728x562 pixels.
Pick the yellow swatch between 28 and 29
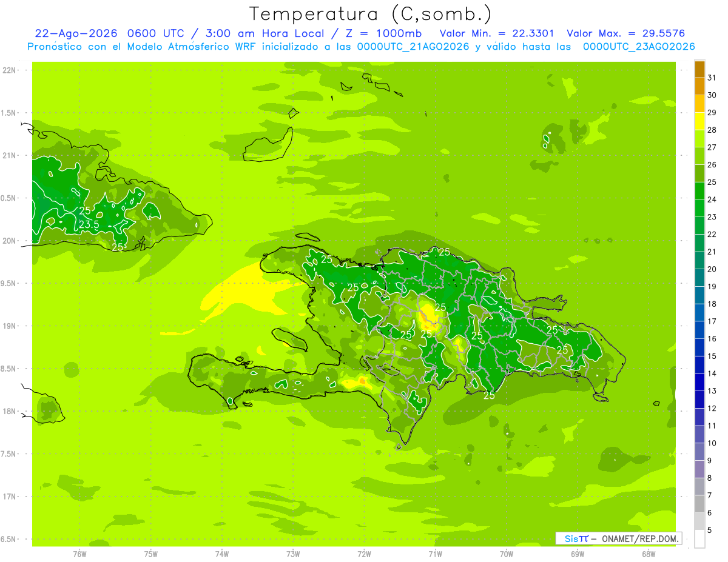pyautogui.click(x=699, y=121)
